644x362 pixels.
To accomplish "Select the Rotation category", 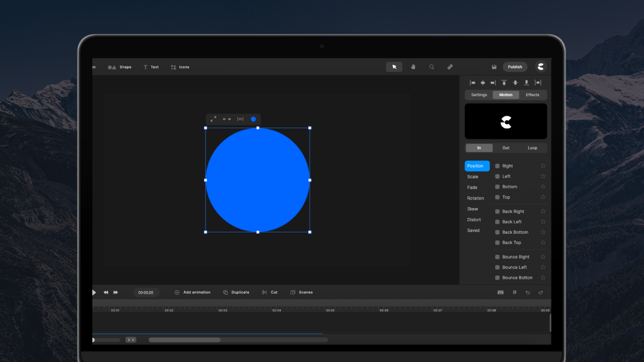I will [x=475, y=198].
